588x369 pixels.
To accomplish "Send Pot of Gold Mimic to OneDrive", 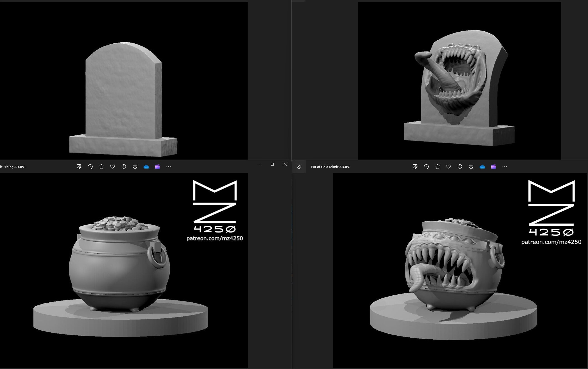I will coord(482,167).
